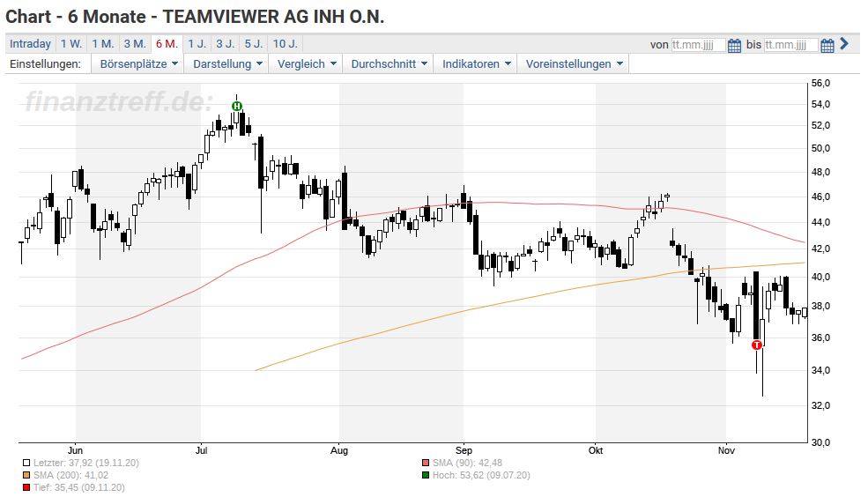Select the 6 M. time range tab
The image size is (868, 497).
(x=167, y=44)
